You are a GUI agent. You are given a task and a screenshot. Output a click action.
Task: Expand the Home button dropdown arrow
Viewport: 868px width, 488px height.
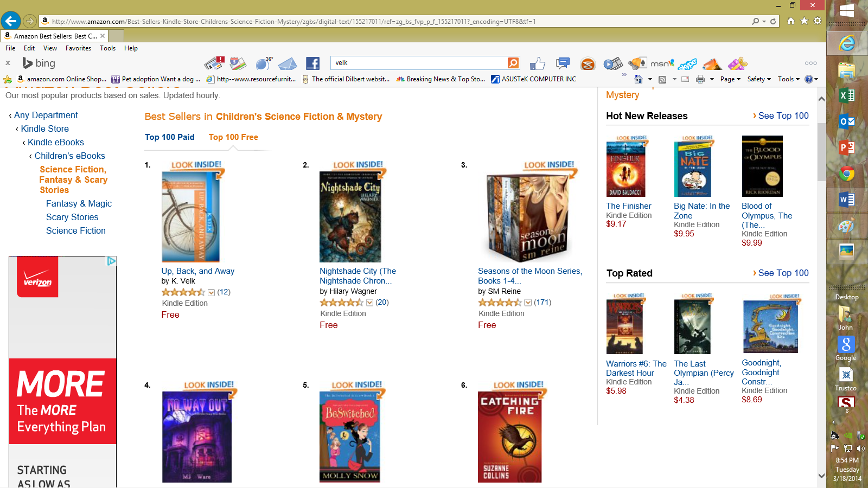click(650, 79)
